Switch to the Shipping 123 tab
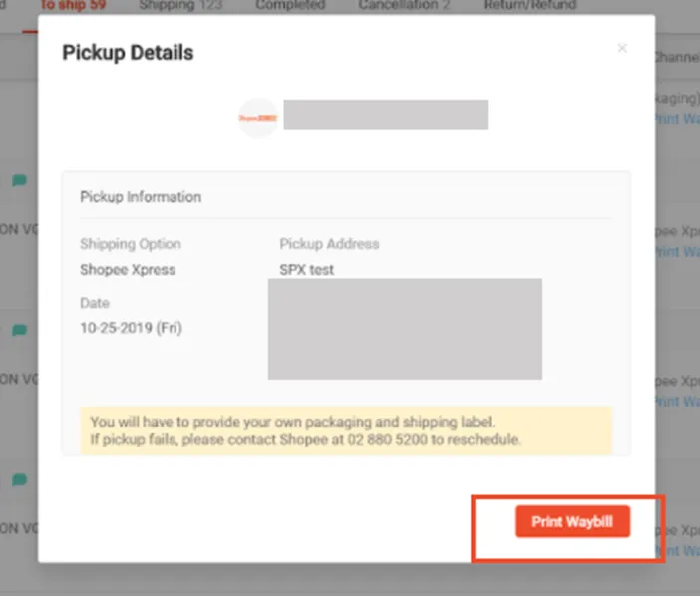Screen dimensions: 700x596 pyautogui.click(x=179, y=5)
